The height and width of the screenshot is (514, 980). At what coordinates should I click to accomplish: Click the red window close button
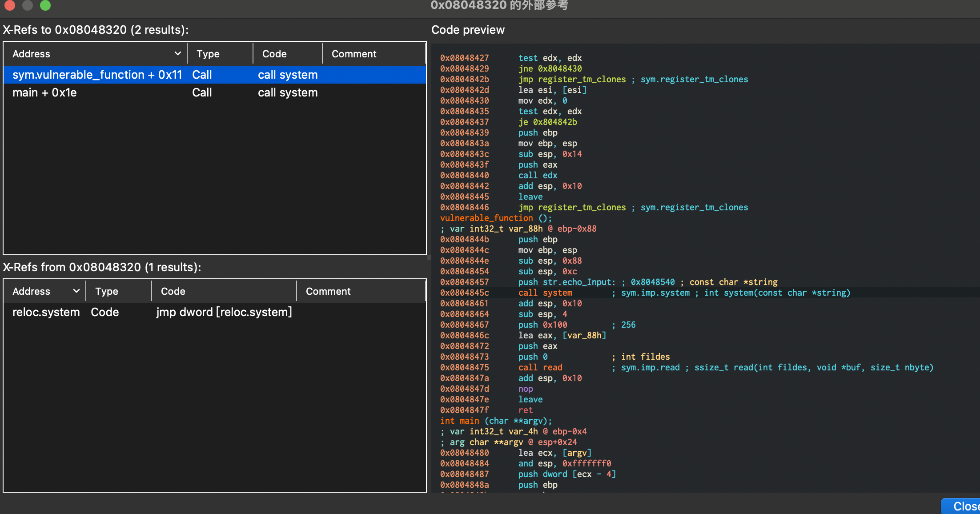(x=10, y=5)
